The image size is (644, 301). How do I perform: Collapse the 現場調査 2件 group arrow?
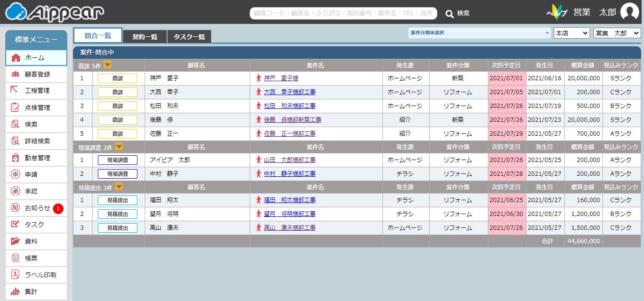[119, 147]
